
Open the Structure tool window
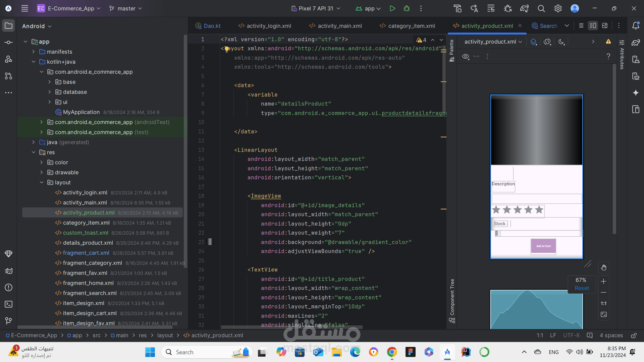point(9,59)
